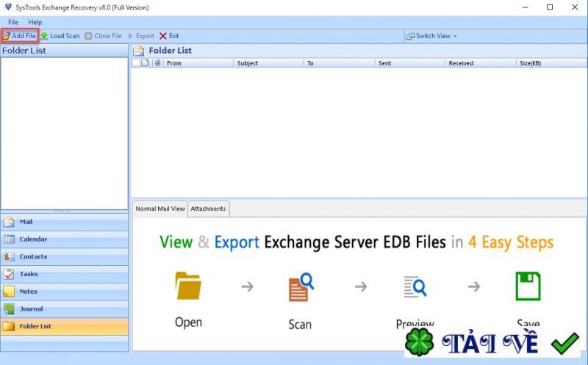The width and height of the screenshot is (588, 365).
Task: Click the sidebar splitter grip dots
Action: [62, 212]
